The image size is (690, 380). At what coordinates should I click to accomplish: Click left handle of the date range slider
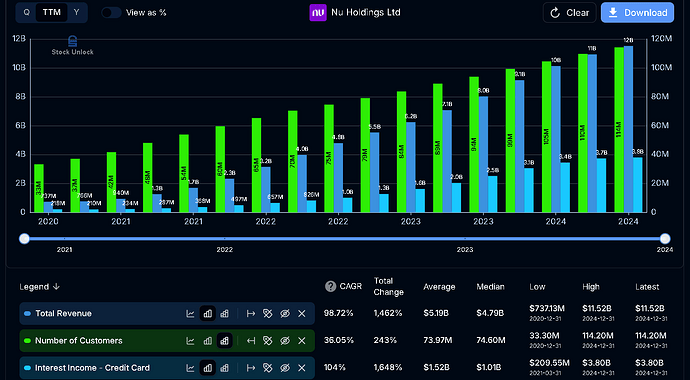[x=24, y=239]
